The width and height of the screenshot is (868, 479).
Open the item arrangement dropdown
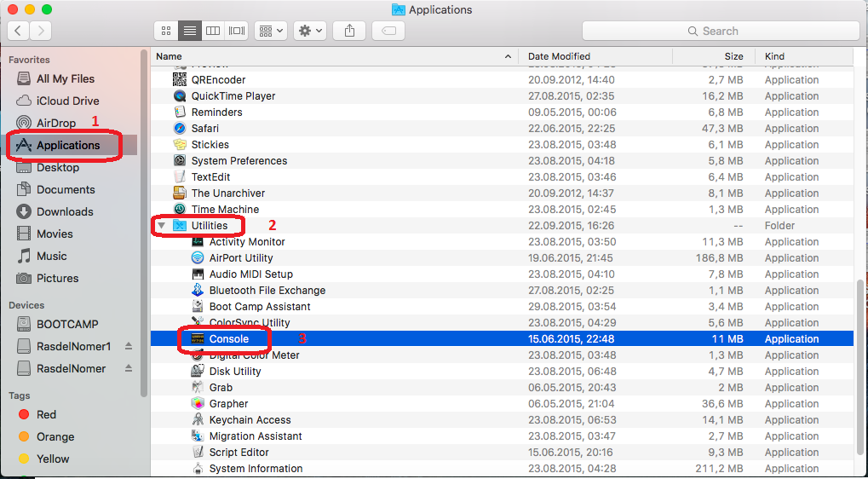270,31
